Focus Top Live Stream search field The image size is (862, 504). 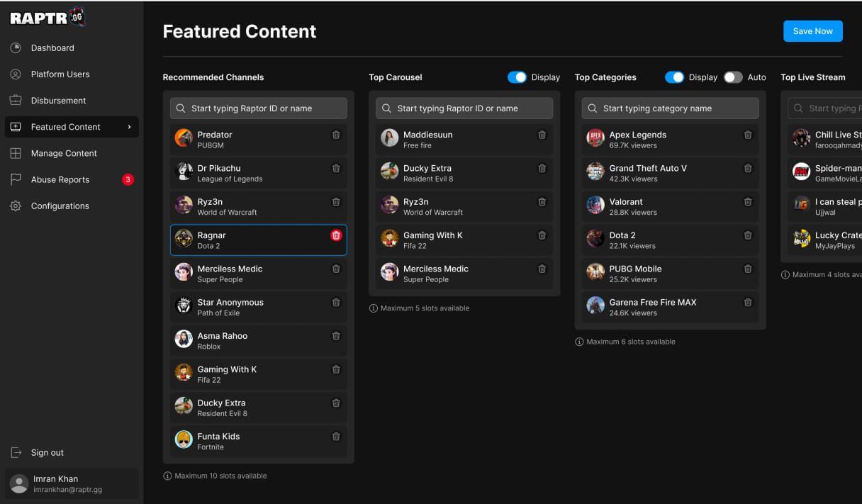825,108
